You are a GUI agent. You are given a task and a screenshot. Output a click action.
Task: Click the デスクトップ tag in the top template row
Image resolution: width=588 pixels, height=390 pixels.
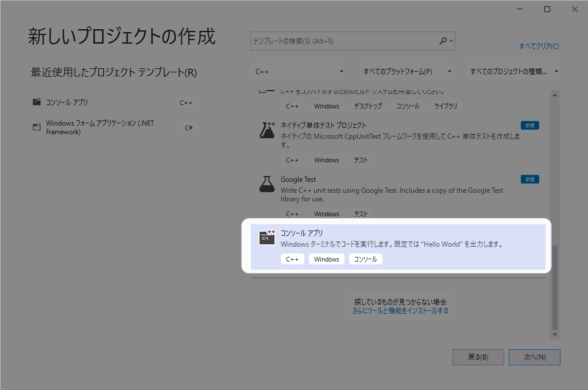[x=368, y=106]
